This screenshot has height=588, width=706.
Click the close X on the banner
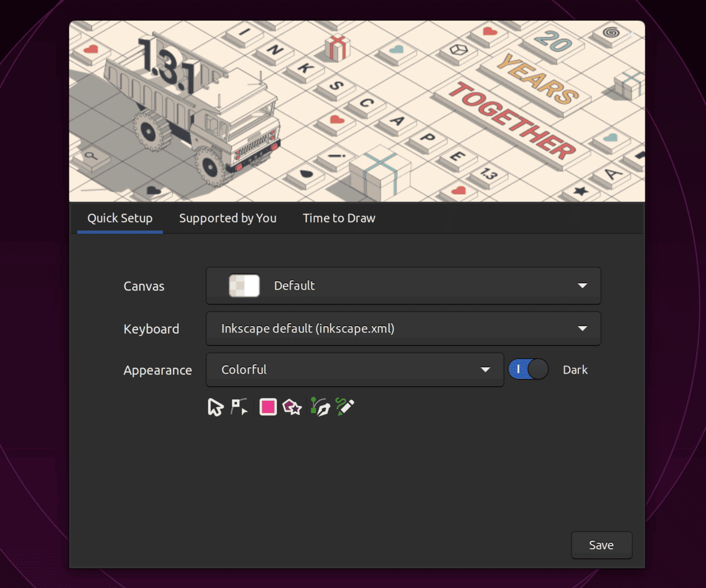(x=631, y=35)
